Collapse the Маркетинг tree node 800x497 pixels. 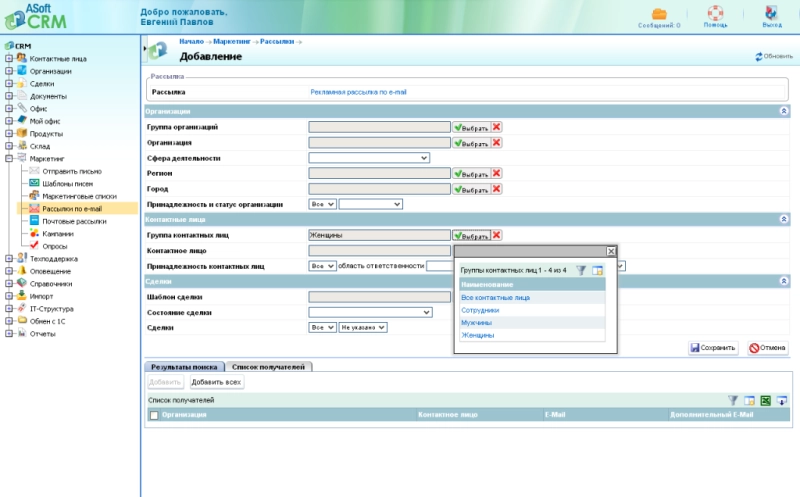(8, 158)
